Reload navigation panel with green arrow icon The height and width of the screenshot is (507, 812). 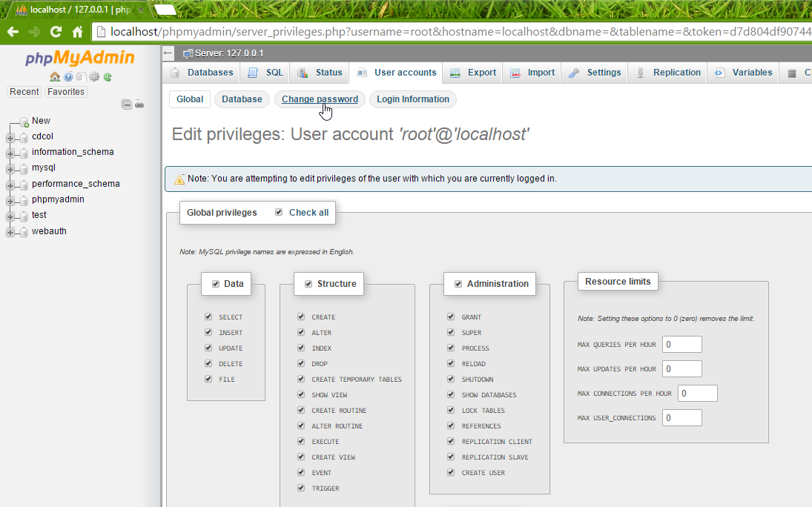tap(108, 76)
